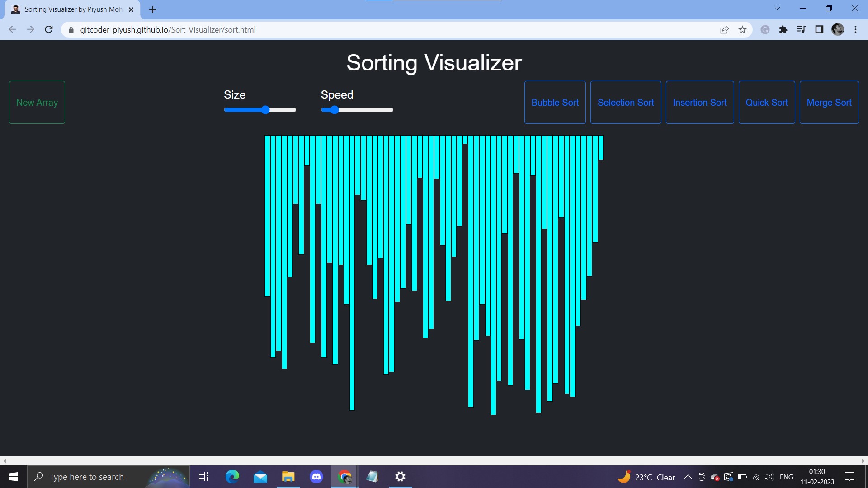This screenshot has height=488, width=868.
Task: Open Chrome three-dot menu
Action: (855, 29)
